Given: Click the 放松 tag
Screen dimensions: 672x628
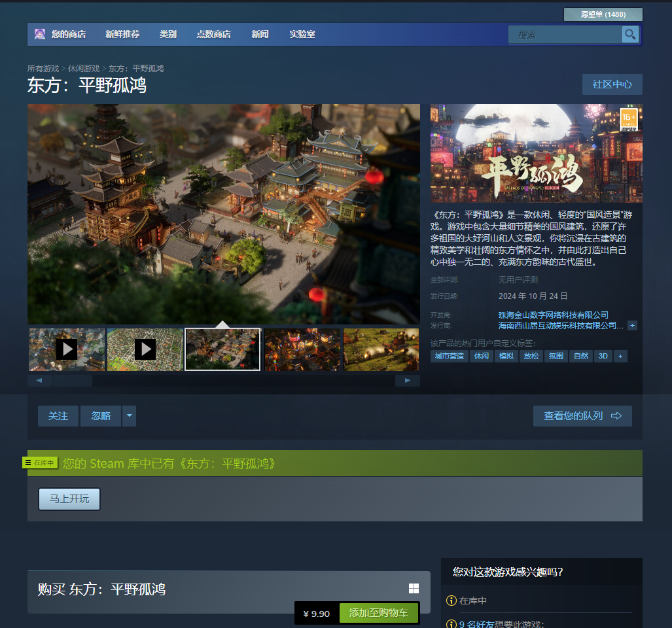Looking at the screenshot, I should coord(531,356).
